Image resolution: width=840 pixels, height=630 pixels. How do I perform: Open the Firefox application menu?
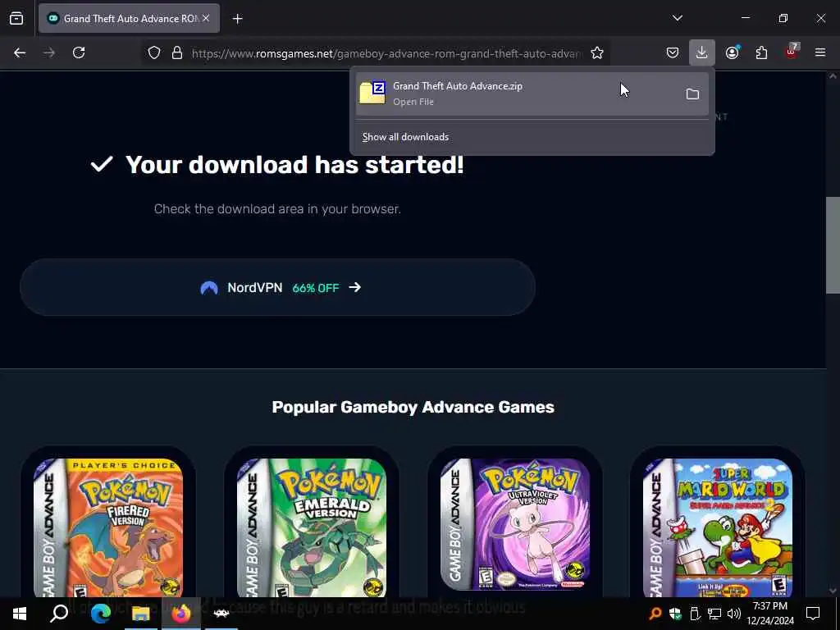click(820, 52)
